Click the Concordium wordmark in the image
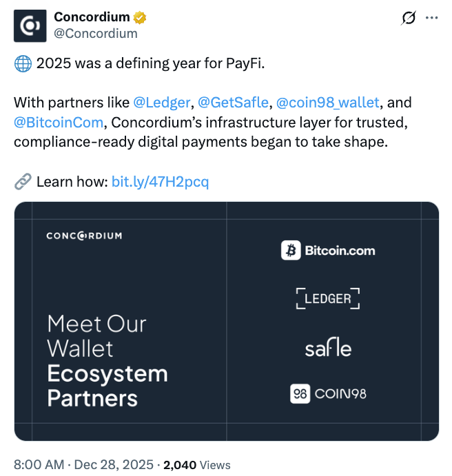Screen dimensions: 452x476 (84, 236)
